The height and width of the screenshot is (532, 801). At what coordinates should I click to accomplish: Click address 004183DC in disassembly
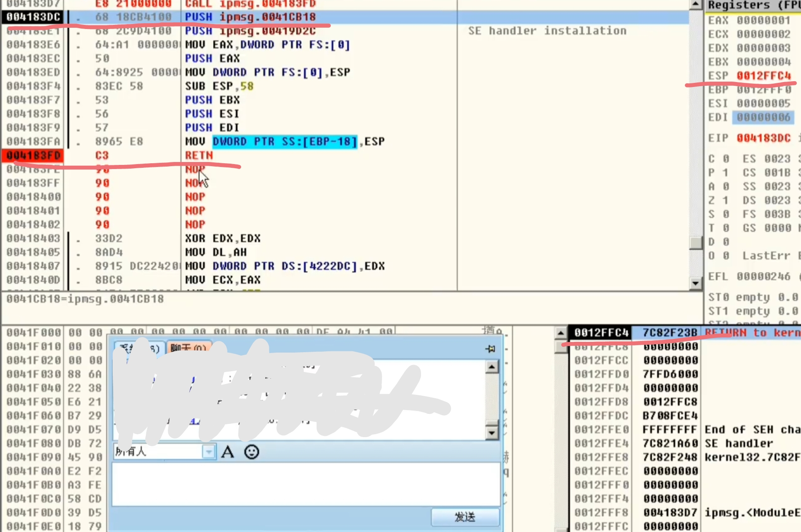pos(33,17)
